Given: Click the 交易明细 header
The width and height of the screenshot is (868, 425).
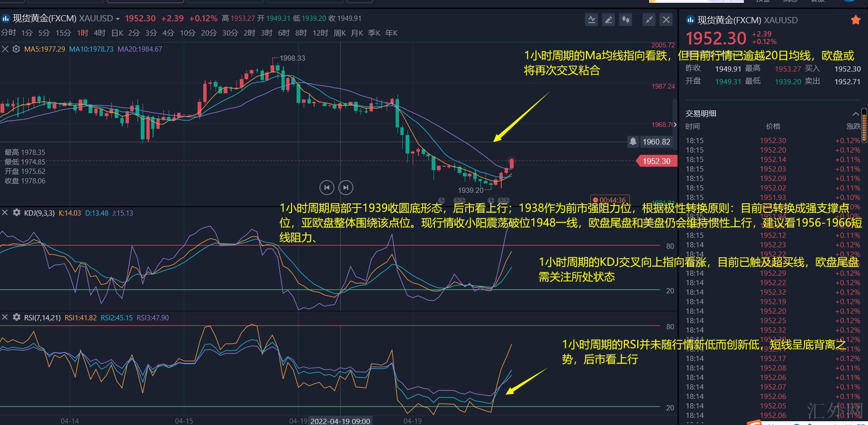Looking at the screenshot, I should [x=701, y=114].
